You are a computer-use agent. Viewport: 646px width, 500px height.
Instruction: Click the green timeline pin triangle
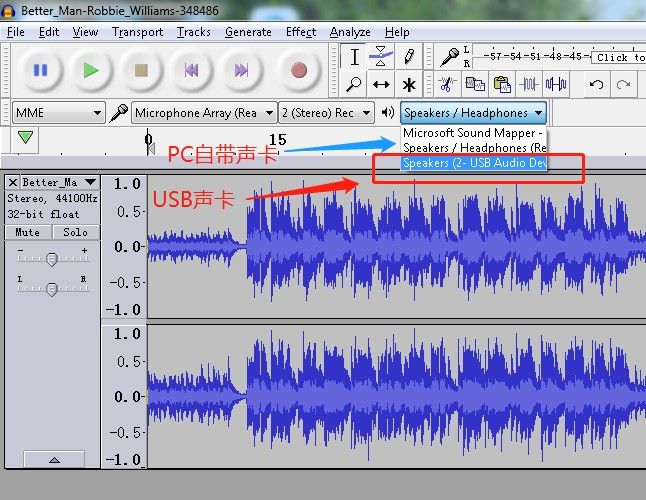pyautogui.click(x=26, y=138)
